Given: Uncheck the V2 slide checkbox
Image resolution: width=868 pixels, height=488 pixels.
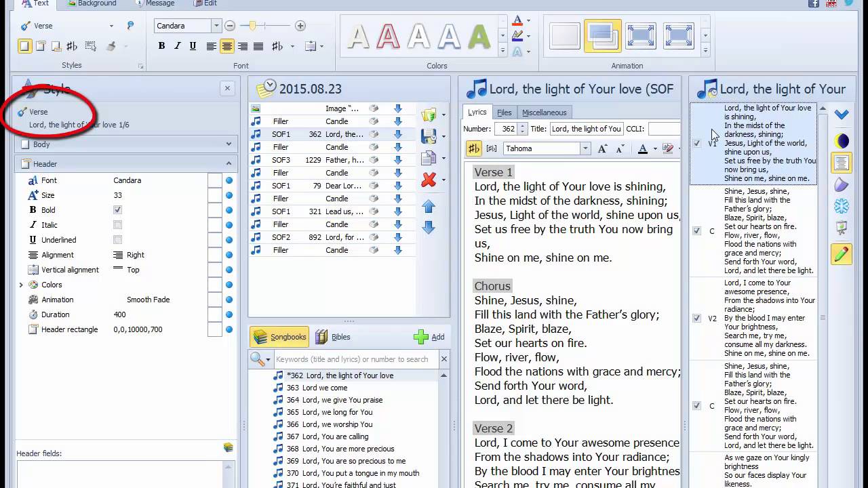Looking at the screenshot, I should pyautogui.click(x=697, y=319).
